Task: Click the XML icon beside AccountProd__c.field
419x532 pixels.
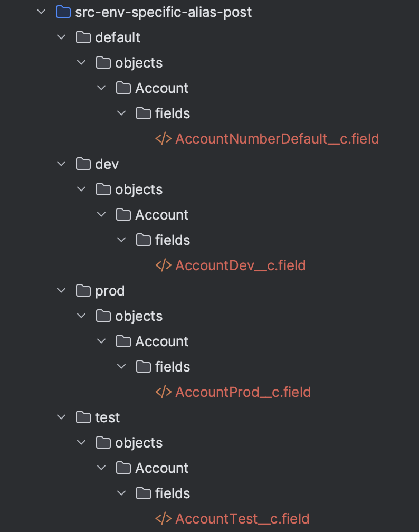Action: click(x=164, y=392)
